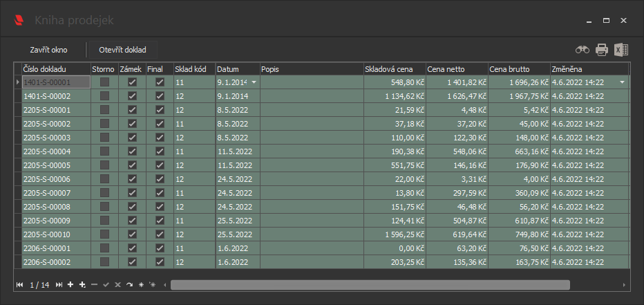Viewport: 644px width, 305px height.
Task: Click the asterisk bookmark icon in navigator
Action: (141, 284)
